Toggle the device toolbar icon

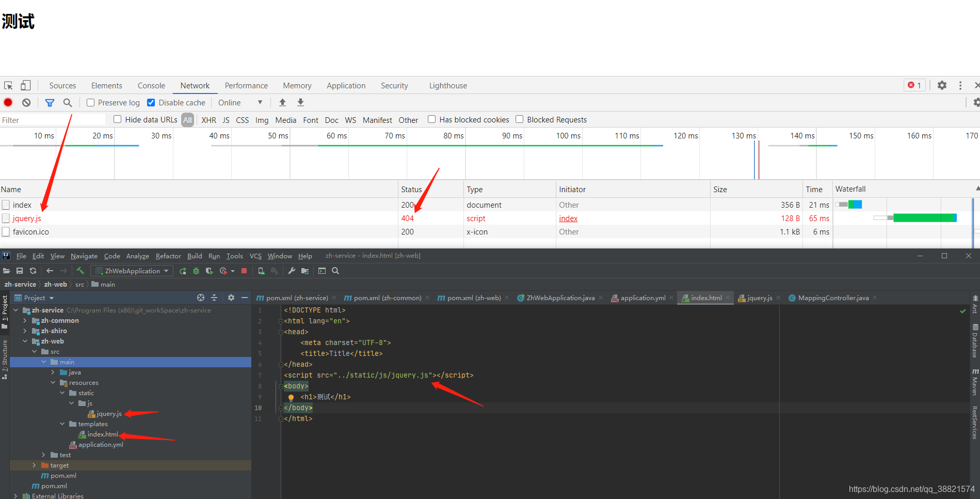[26, 86]
